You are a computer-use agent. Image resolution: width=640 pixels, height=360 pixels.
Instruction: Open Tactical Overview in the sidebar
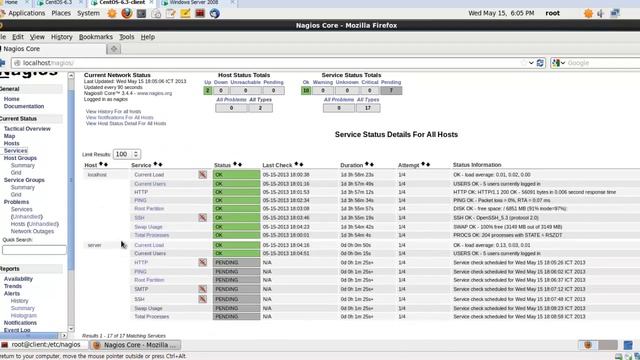click(x=27, y=129)
